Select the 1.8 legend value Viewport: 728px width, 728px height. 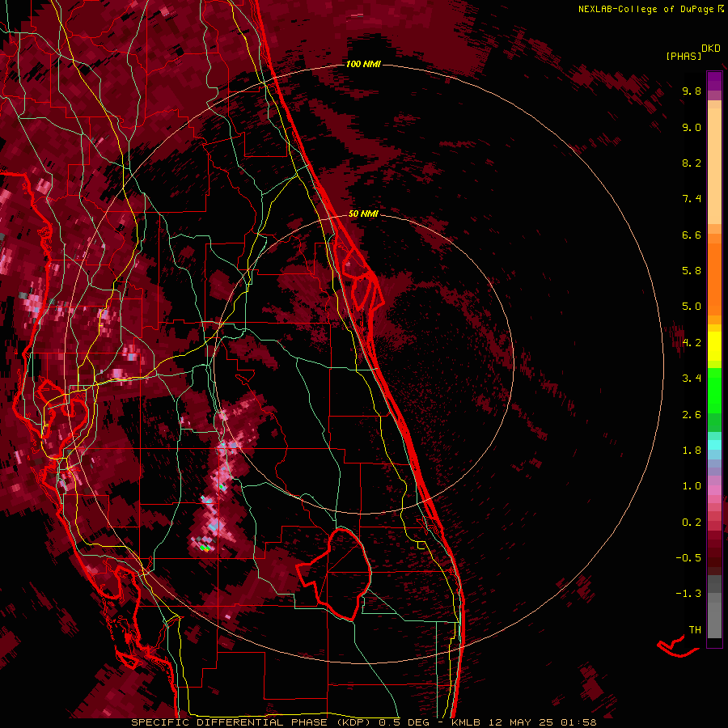coord(692,451)
